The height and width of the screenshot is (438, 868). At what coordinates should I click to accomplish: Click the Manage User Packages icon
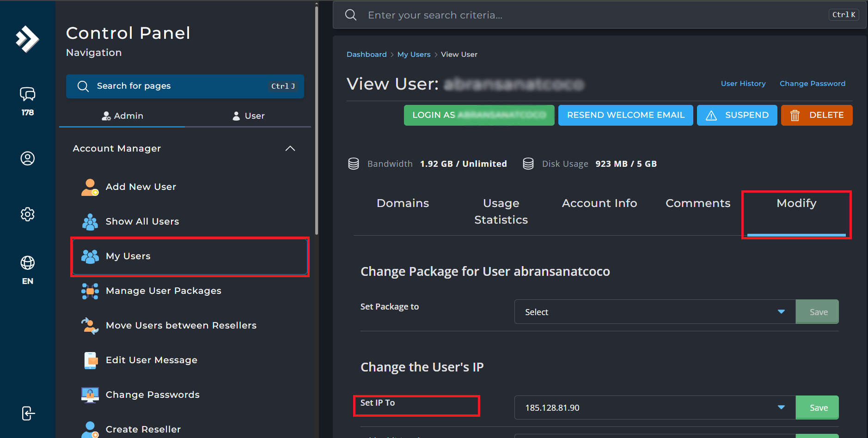click(x=90, y=291)
